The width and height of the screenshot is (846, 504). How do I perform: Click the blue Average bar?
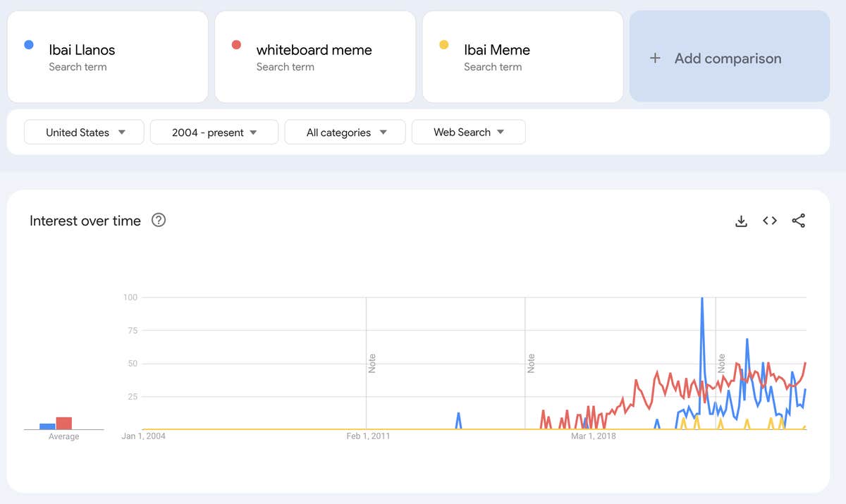(x=47, y=425)
